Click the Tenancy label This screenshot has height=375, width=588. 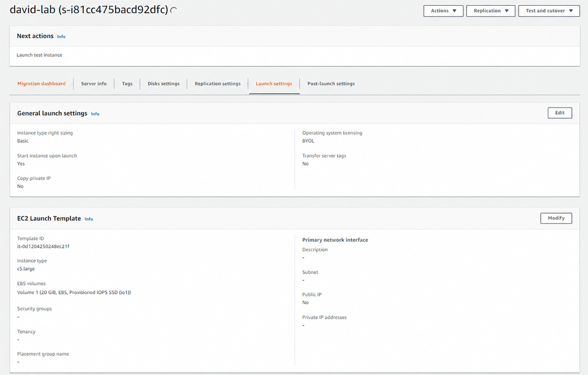[x=26, y=331]
